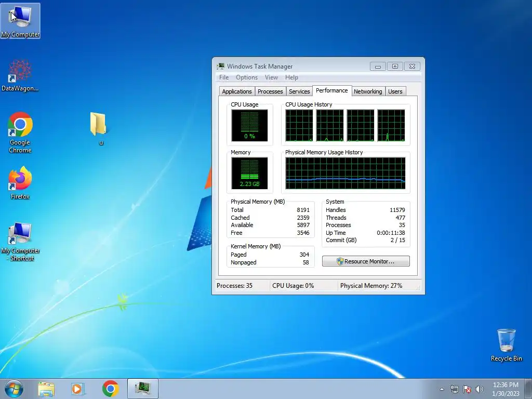This screenshot has width=532, height=399.
Task: Click the Nonpaged value 58
Action: (x=306, y=262)
